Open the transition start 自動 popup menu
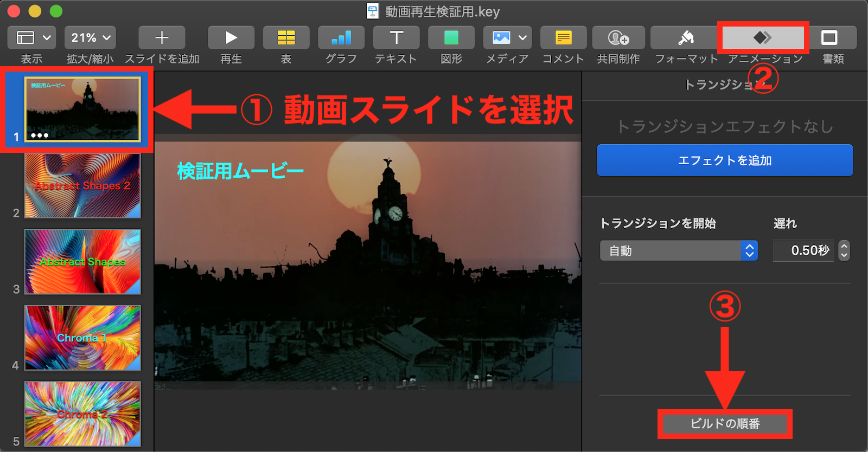 (x=679, y=250)
